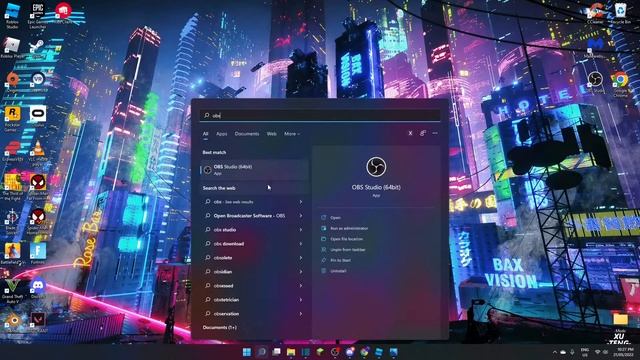Open the network Wi-Fi tray icon
640x360 pixels.
[x=598, y=352]
